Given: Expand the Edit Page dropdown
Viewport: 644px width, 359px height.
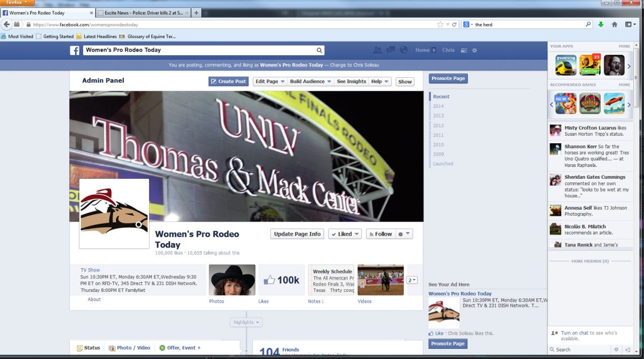Looking at the screenshot, I should click(x=270, y=82).
